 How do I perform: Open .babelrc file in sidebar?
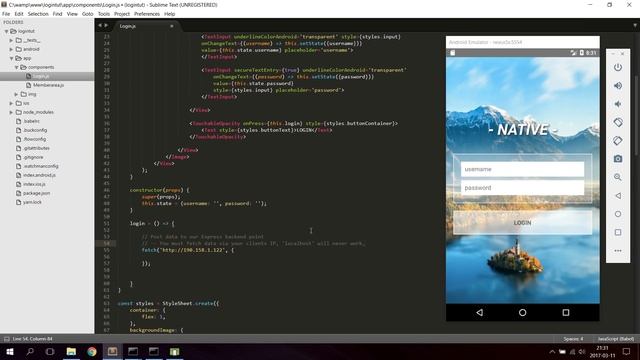point(31,121)
